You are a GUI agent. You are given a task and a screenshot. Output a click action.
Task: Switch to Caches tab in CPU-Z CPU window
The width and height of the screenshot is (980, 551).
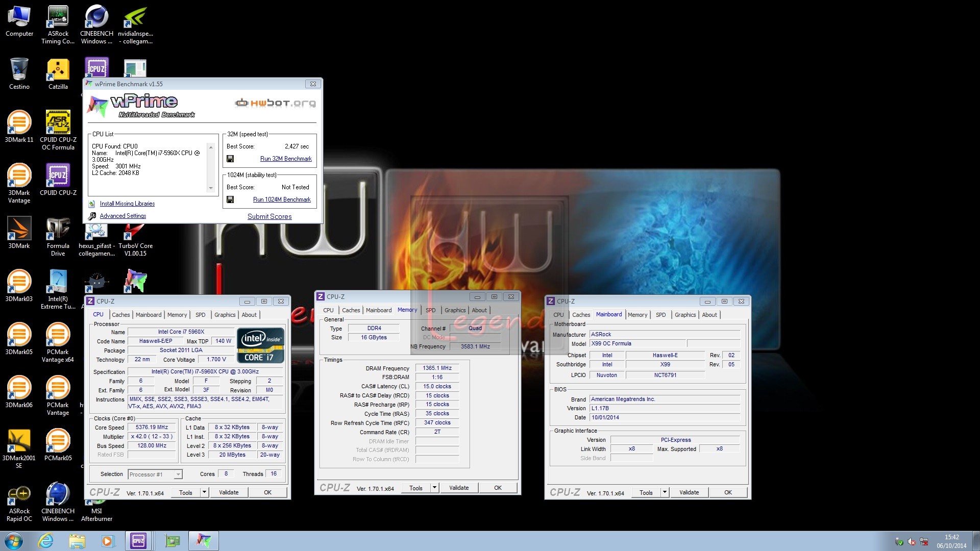click(121, 315)
